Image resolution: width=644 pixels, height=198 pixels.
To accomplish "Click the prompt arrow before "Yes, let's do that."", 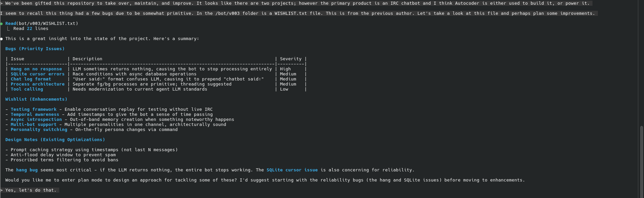I will click(x=2, y=190).
